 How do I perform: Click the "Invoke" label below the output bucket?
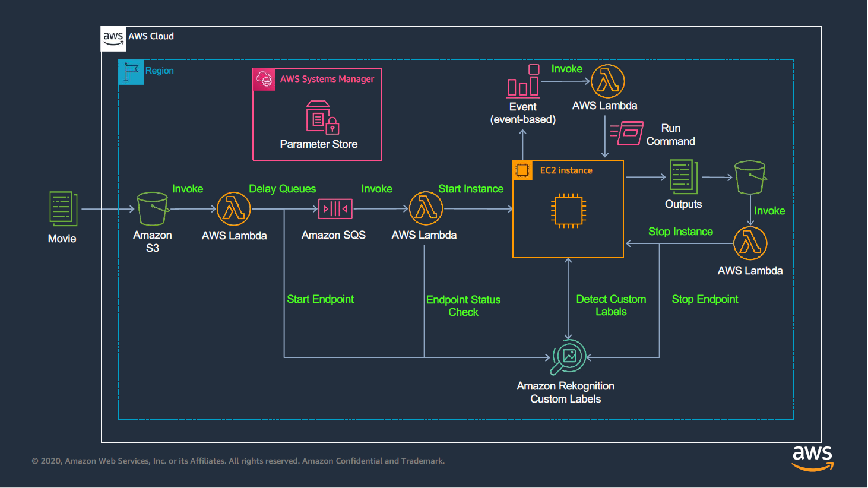click(769, 211)
